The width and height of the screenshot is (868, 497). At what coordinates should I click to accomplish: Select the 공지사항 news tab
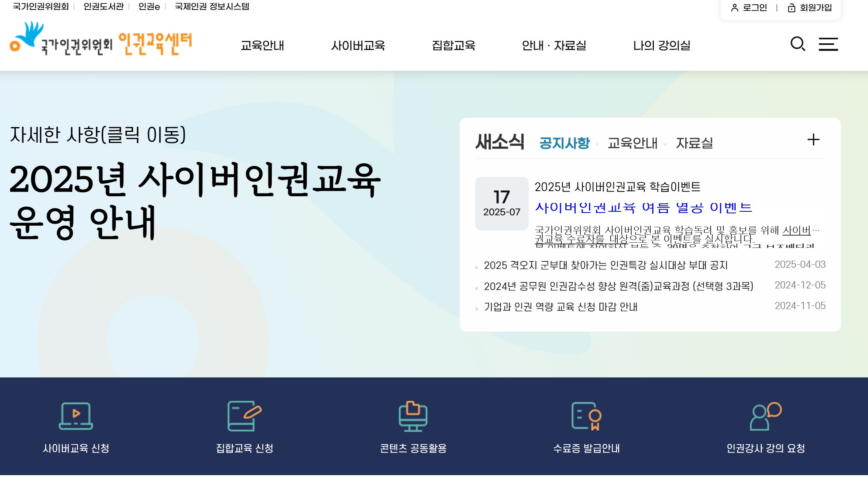[x=564, y=143]
